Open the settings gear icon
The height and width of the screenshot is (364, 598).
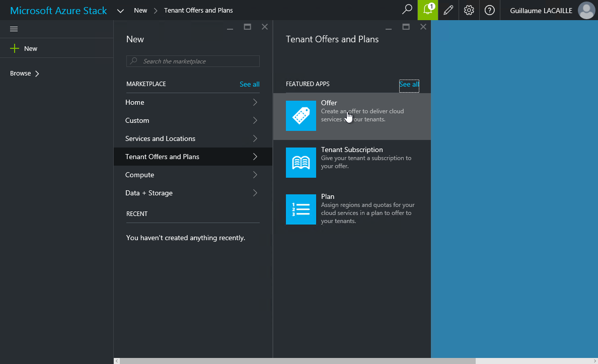(x=469, y=10)
